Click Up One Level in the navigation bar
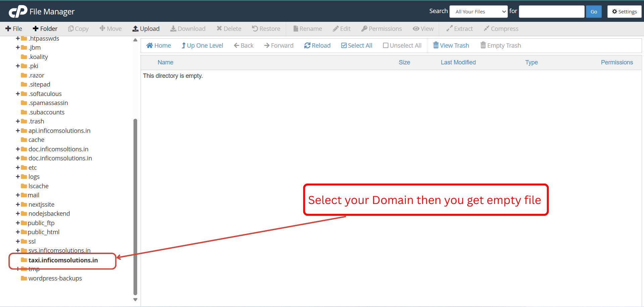Viewport: 644px width, 307px height. (202, 45)
